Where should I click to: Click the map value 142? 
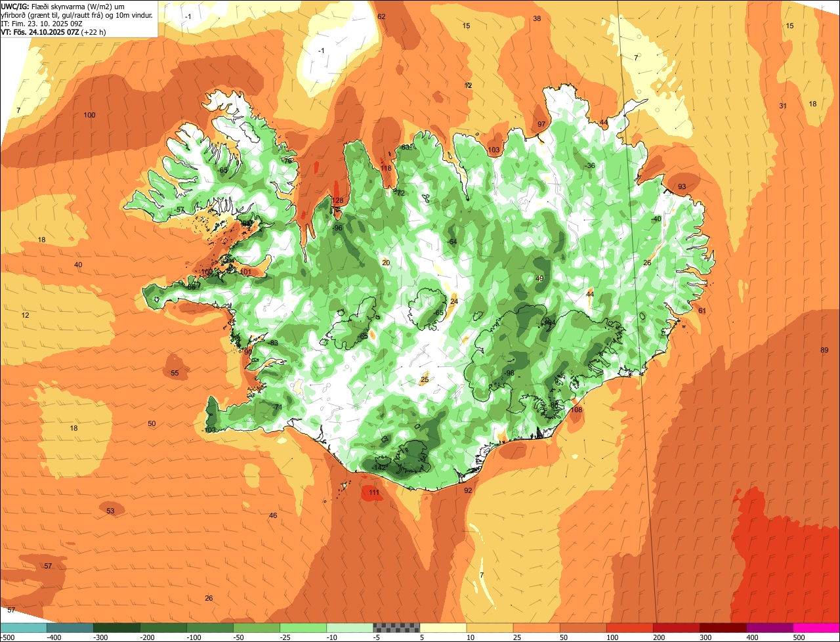coord(379,467)
